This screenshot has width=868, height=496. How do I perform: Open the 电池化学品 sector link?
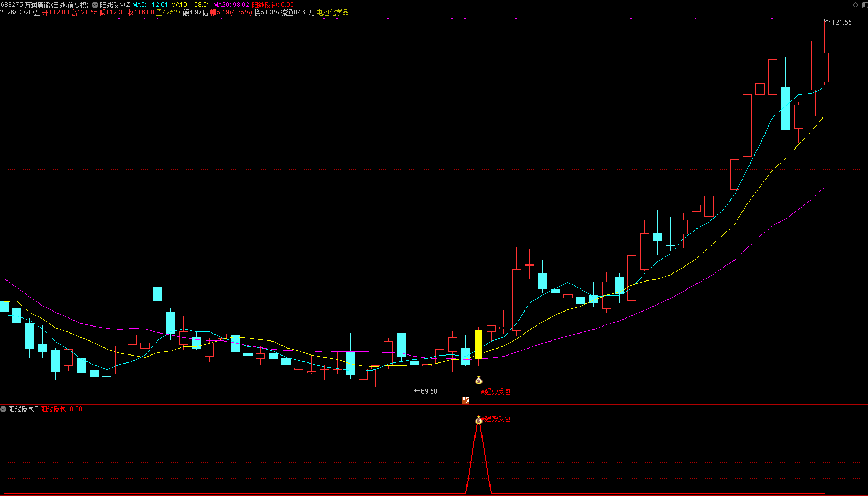(x=332, y=12)
